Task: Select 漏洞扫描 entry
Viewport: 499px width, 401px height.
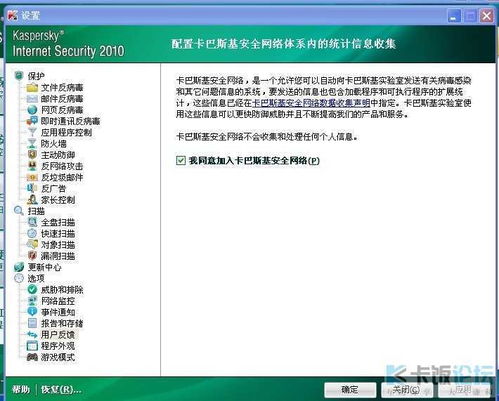Action: tap(58, 256)
